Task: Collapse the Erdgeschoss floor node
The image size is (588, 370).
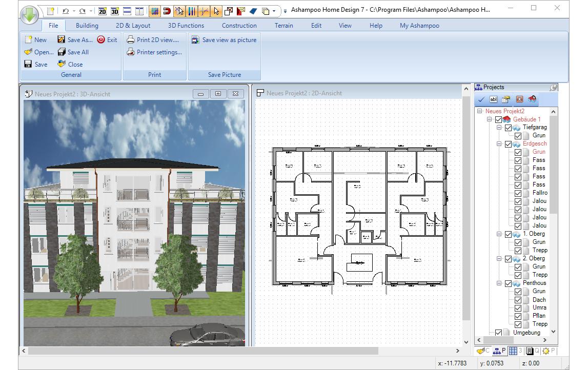Action: pos(499,144)
